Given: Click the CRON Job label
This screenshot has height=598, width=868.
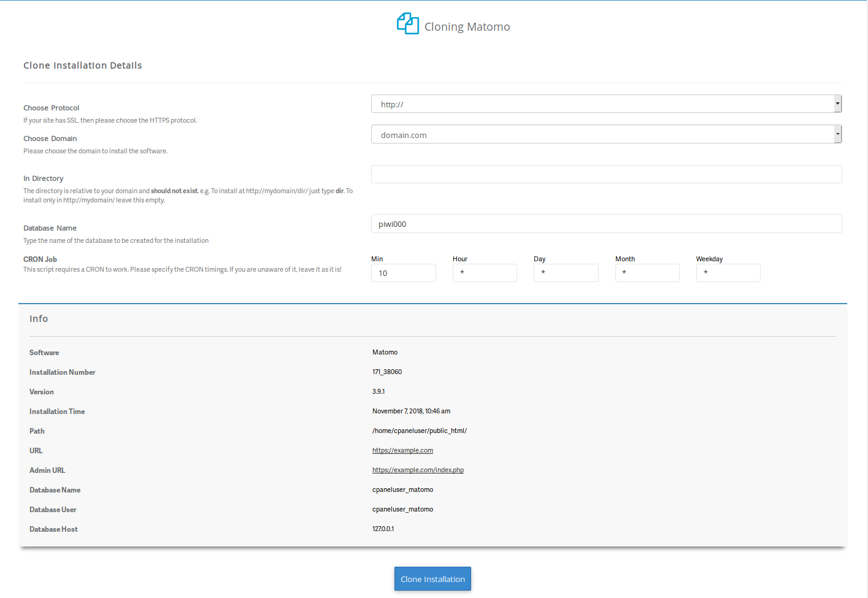Looking at the screenshot, I should click(x=40, y=259).
